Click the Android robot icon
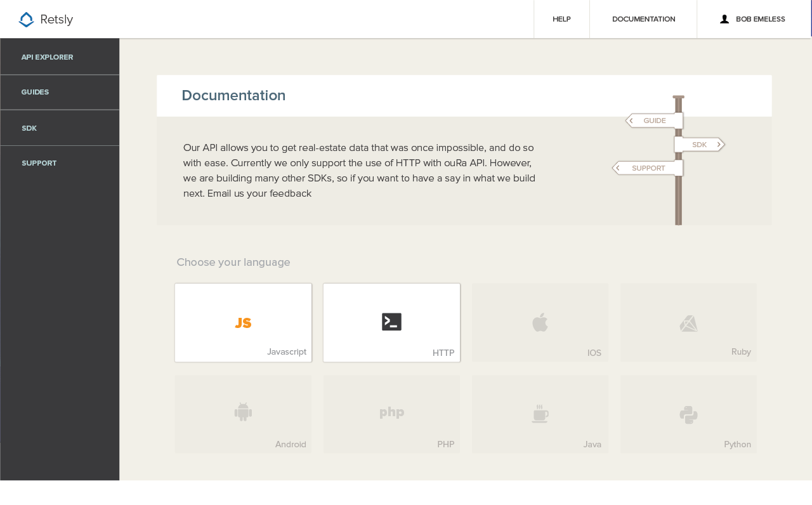The image size is (812, 505). [243, 411]
